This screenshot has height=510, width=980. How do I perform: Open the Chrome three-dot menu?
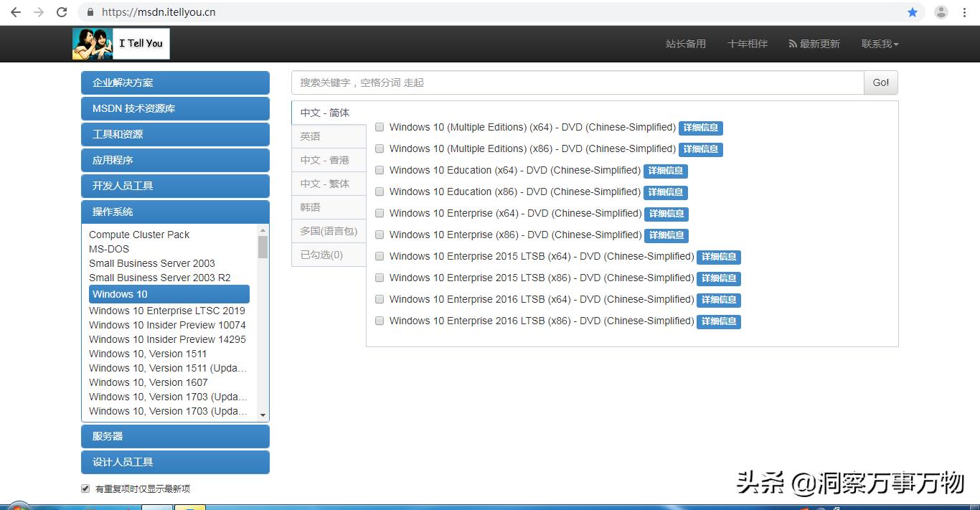pyautogui.click(x=965, y=11)
